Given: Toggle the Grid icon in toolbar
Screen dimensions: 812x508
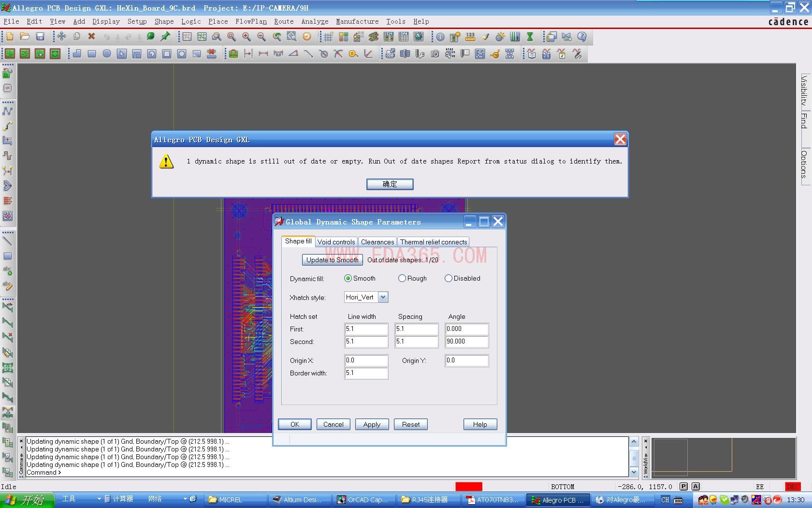Looking at the screenshot, I should (x=328, y=37).
